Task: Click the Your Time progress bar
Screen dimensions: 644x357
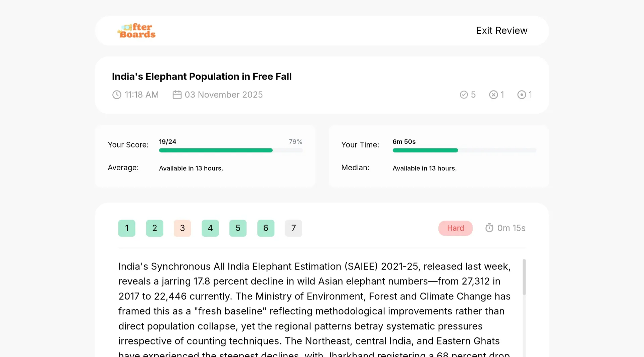Action: coord(465,151)
